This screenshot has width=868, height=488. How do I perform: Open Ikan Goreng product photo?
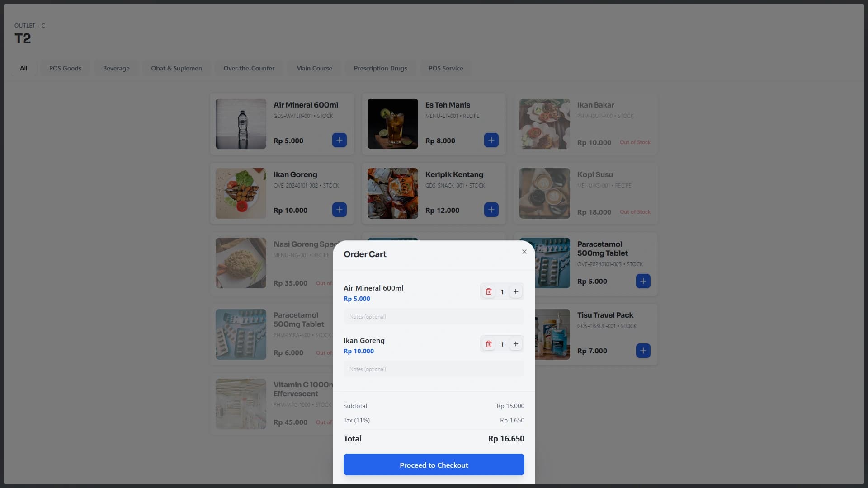[x=241, y=193]
